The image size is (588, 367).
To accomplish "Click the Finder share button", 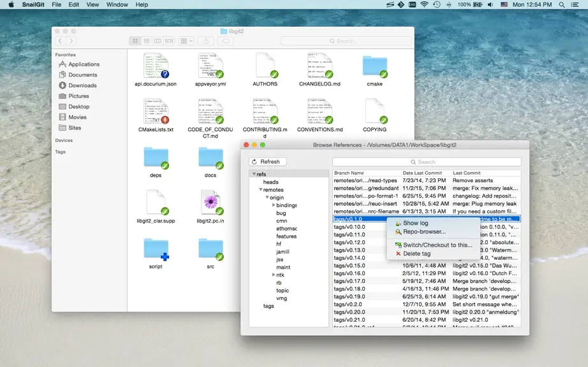I will pos(206,41).
